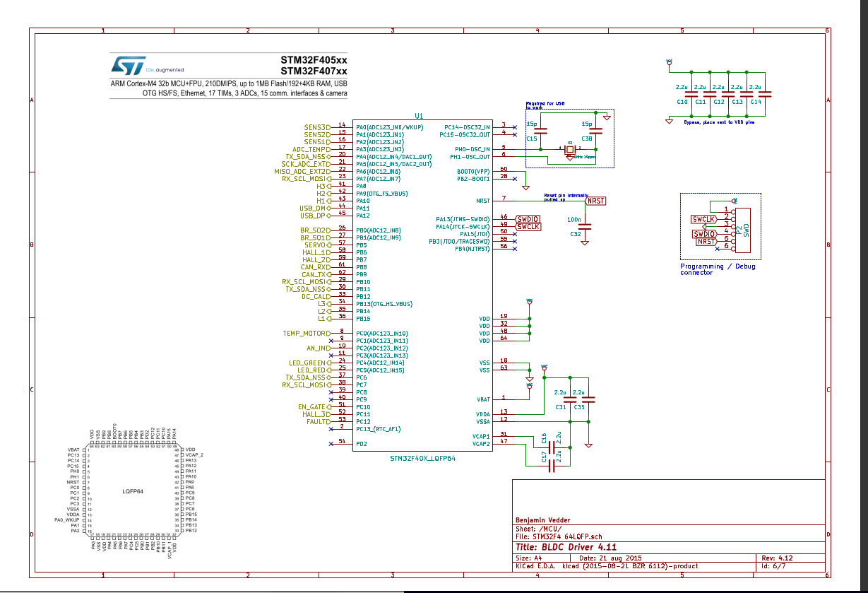Image resolution: width=868 pixels, height=593 pixels.
Task: Select capacitor C16 on VCAP1
Action: [551, 447]
